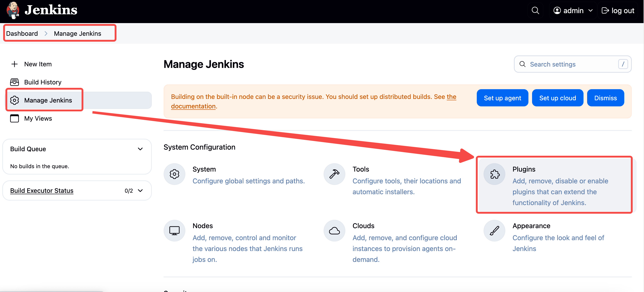Click the log out arrow icon
The height and width of the screenshot is (292, 644).
click(x=605, y=10)
